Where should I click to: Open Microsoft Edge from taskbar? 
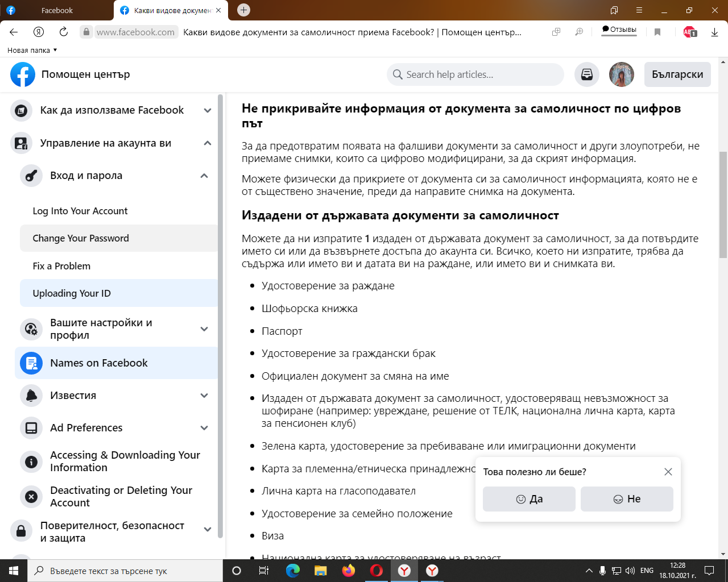coord(293,571)
